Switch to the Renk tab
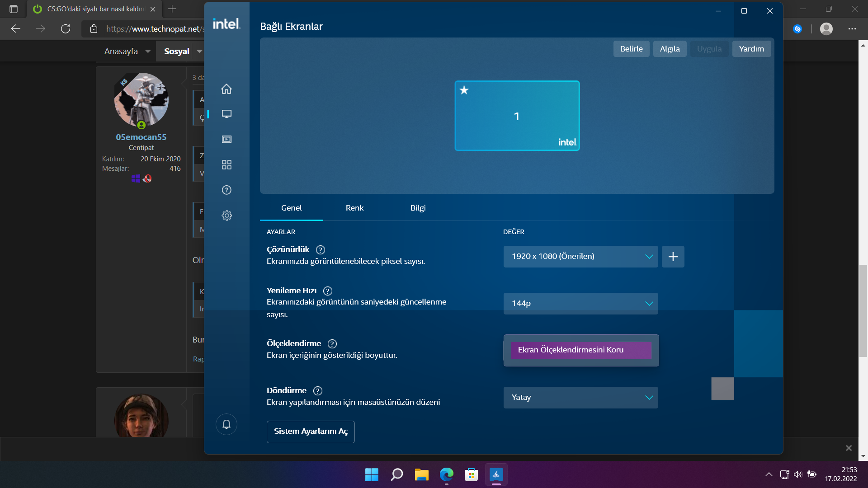Viewport: 868px width, 488px height. [x=354, y=208]
